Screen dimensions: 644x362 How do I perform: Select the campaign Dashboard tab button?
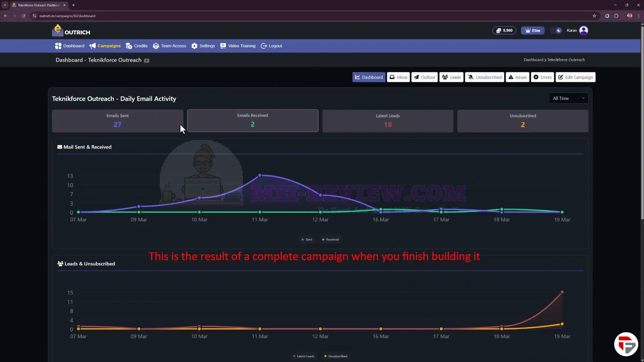point(369,77)
